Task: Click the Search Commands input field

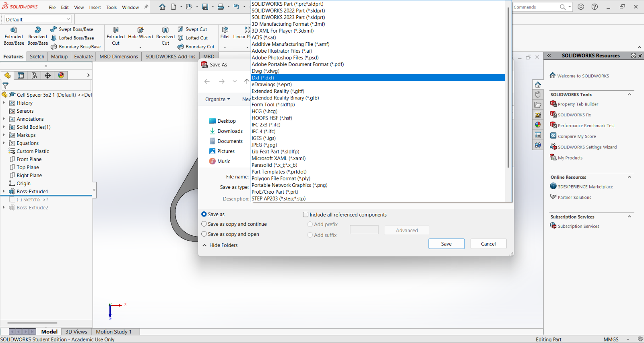Action: [535, 7]
